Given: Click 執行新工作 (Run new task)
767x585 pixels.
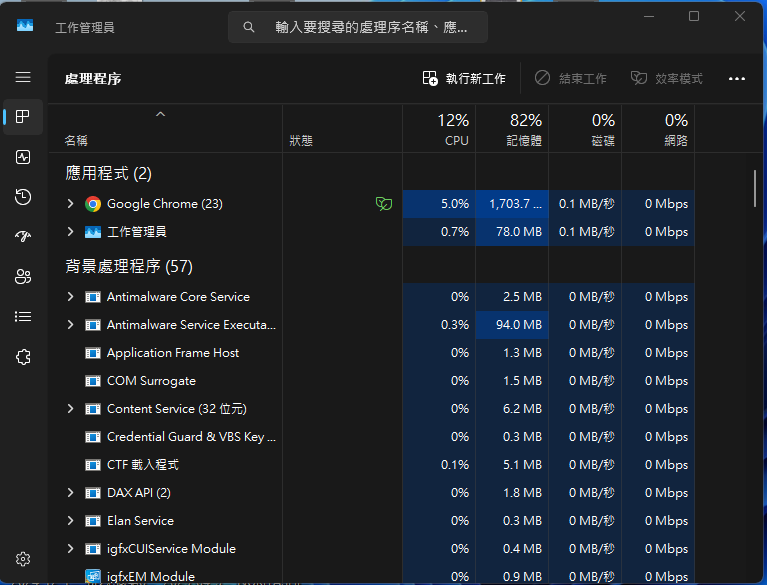Looking at the screenshot, I should pyautogui.click(x=464, y=78).
